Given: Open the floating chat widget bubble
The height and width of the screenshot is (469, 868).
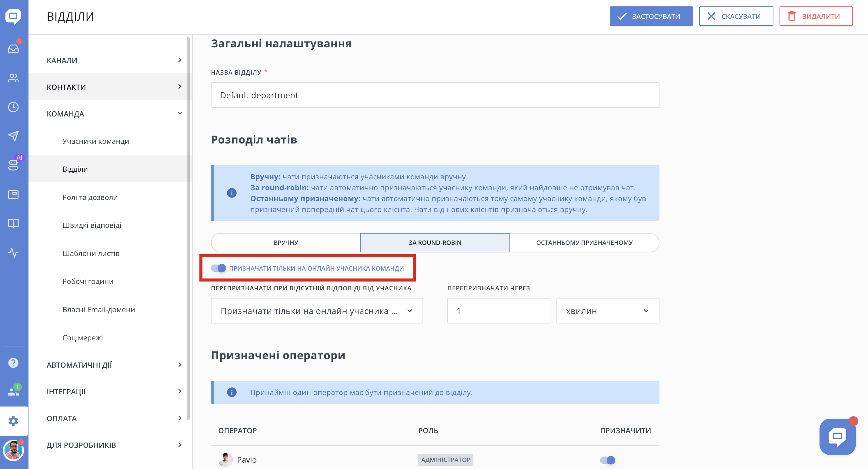Looking at the screenshot, I should coord(837,437).
